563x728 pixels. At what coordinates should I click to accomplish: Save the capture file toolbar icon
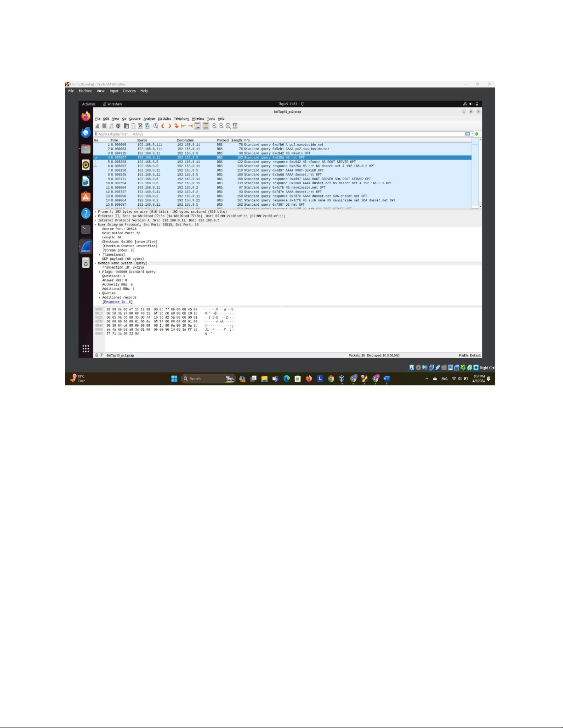pyautogui.click(x=133, y=126)
